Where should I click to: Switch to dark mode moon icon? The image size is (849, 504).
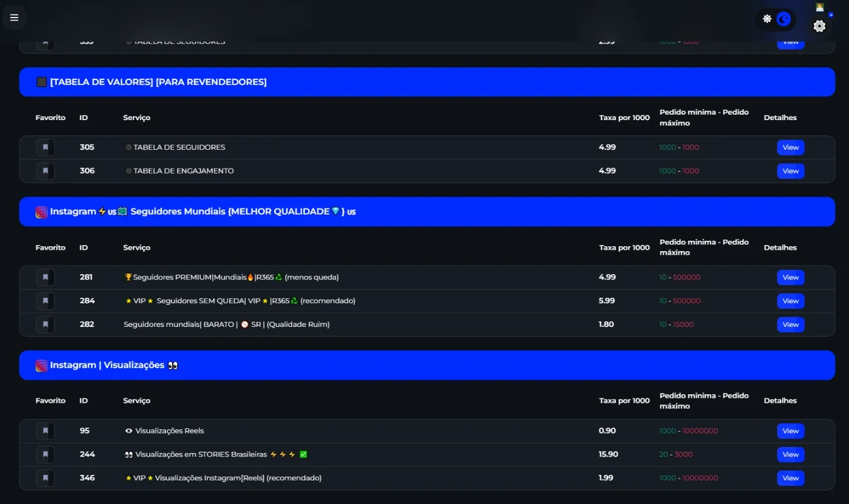tap(784, 19)
